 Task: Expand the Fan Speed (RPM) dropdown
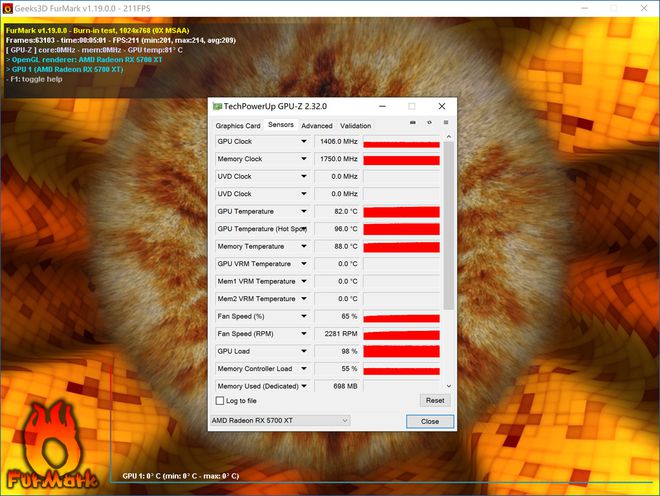(304, 334)
